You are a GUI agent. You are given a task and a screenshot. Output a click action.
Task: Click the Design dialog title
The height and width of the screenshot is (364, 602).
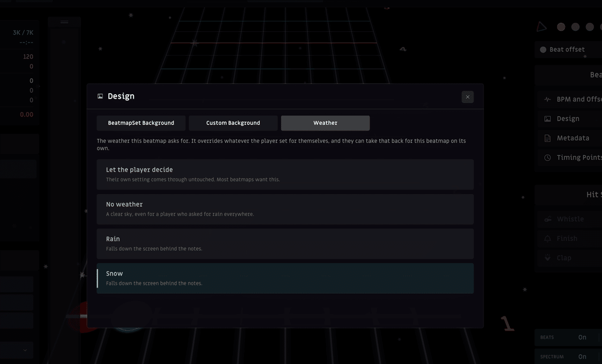coord(121,96)
